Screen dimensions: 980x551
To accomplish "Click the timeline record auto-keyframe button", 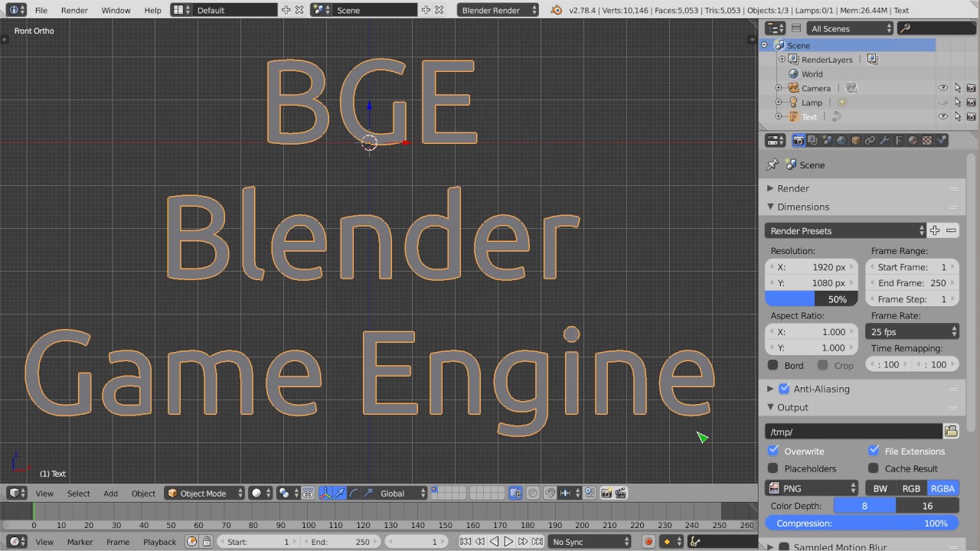I will coord(648,542).
